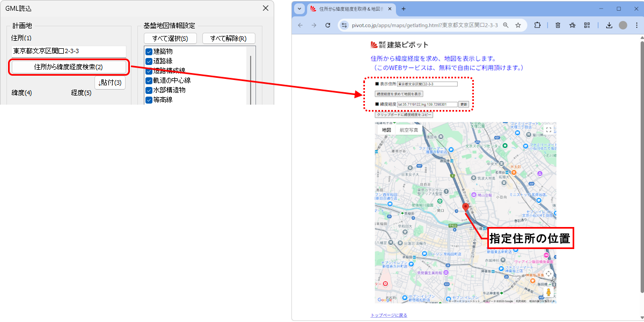Viewport: 644px width, 322px height.
Task: Toggle the 水部構造物 checkbox
Action: [x=149, y=90]
